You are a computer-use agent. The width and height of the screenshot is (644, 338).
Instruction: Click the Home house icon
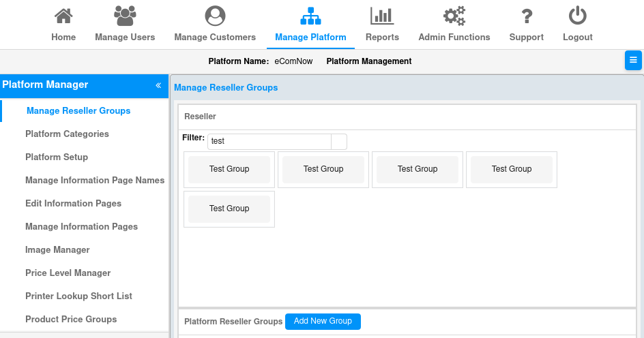[63, 16]
